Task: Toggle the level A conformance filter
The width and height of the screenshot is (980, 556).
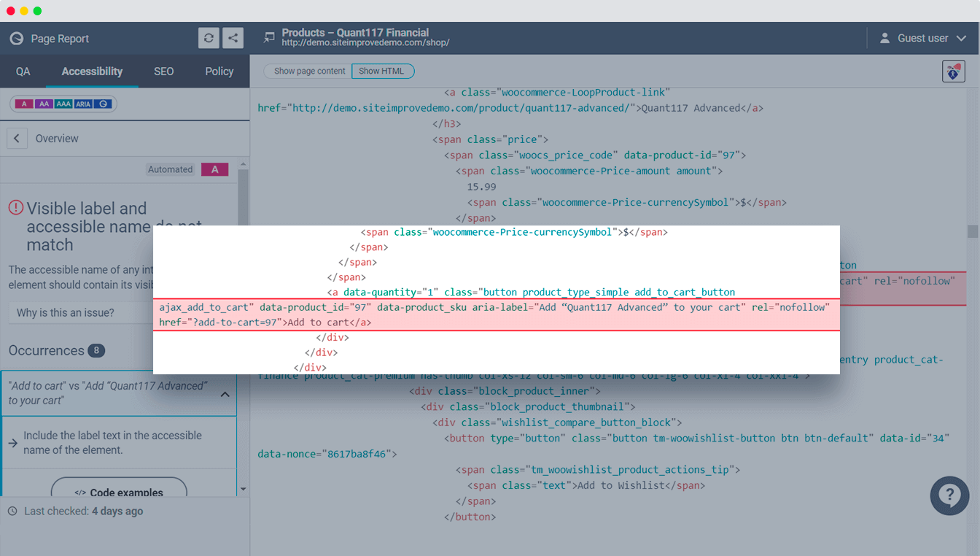Action: tap(24, 104)
